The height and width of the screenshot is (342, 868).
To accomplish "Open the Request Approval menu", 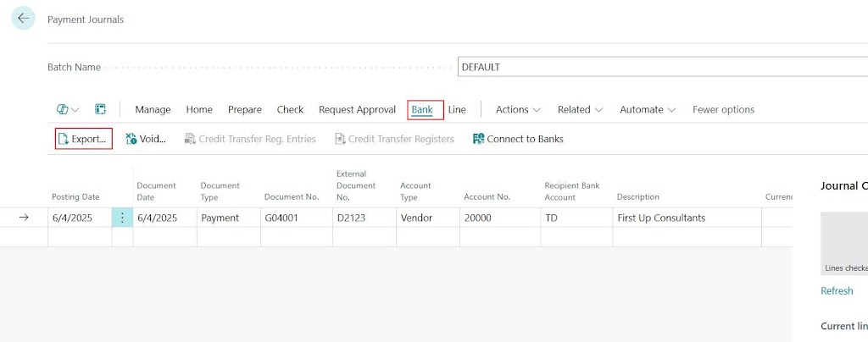I will coord(357,109).
